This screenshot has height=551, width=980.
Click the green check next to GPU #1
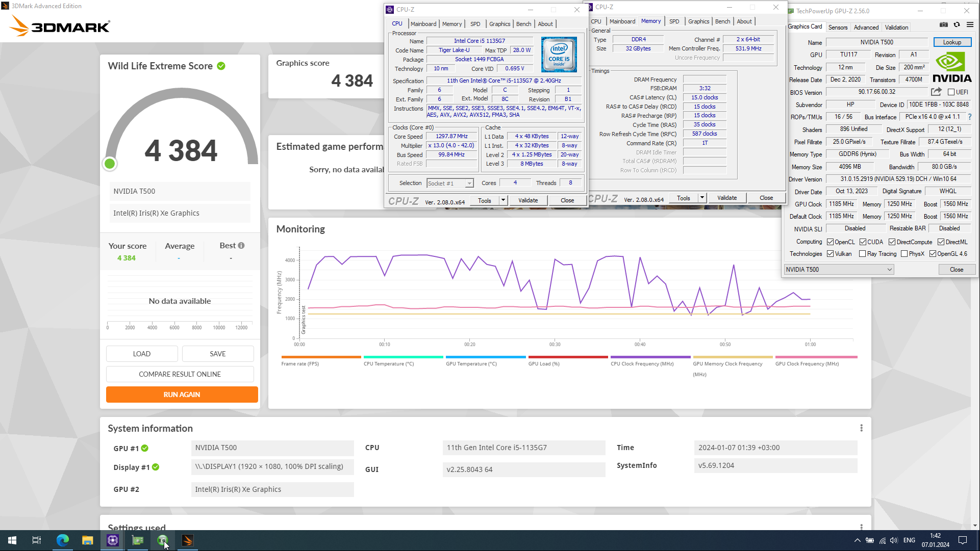pos(145,448)
